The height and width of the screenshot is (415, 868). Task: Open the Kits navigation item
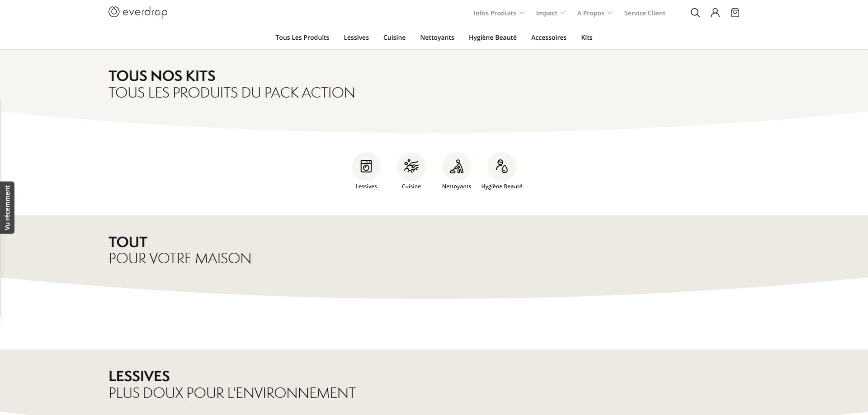click(587, 37)
